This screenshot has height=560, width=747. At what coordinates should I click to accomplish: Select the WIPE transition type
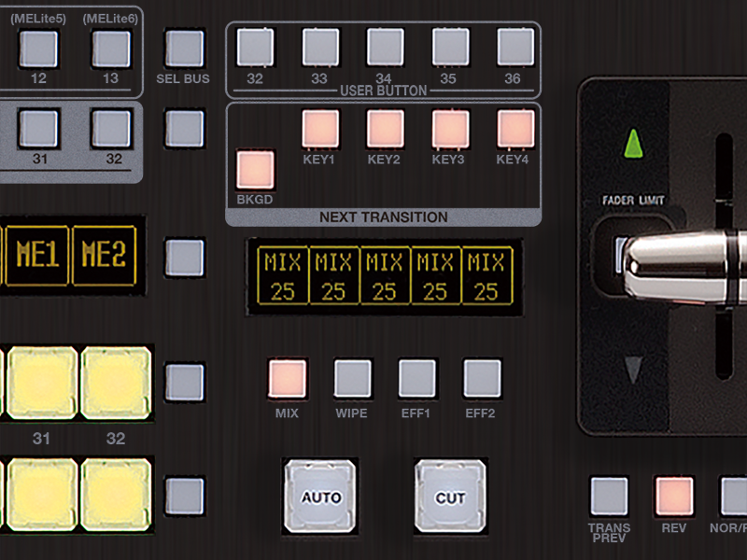(x=352, y=379)
